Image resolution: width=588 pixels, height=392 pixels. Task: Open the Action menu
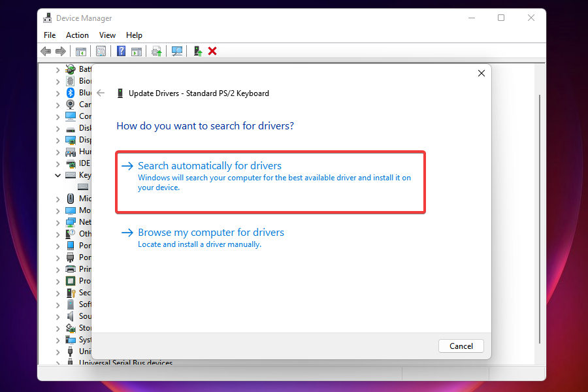[77, 35]
